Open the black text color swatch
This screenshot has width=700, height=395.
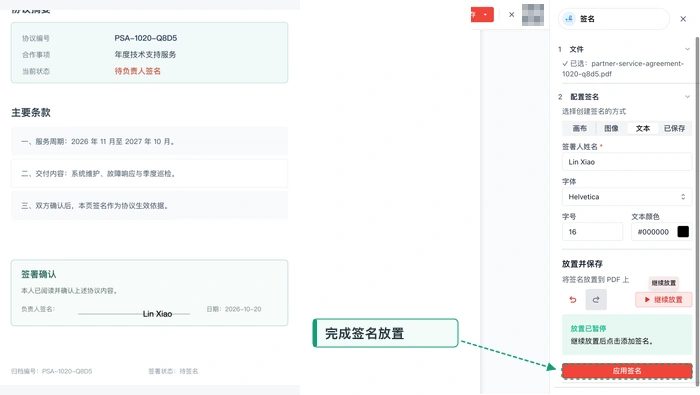683,232
